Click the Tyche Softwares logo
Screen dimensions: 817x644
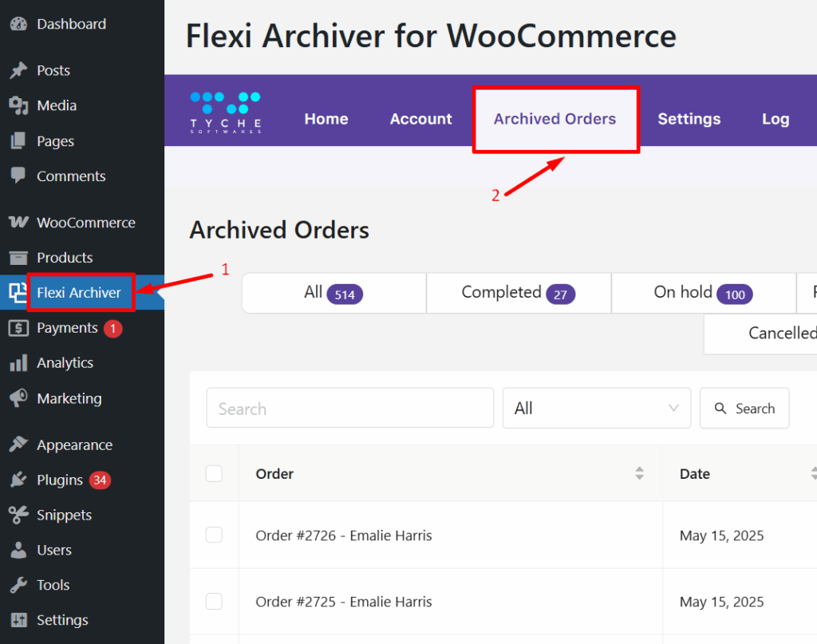tap(226, 113)
